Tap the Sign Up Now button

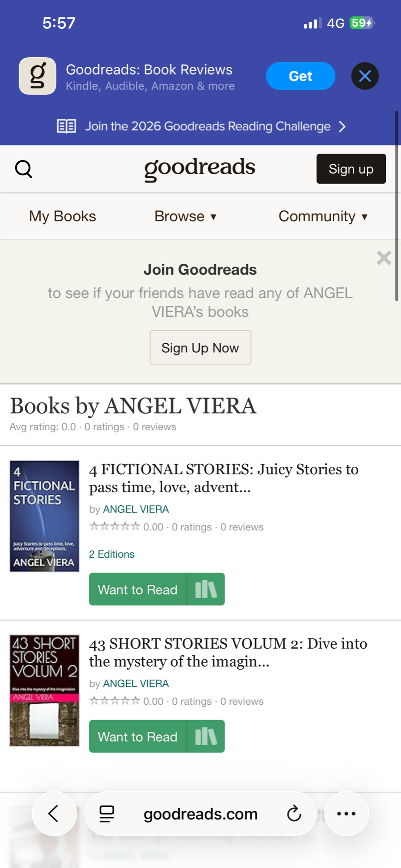(x=200, y=348)
